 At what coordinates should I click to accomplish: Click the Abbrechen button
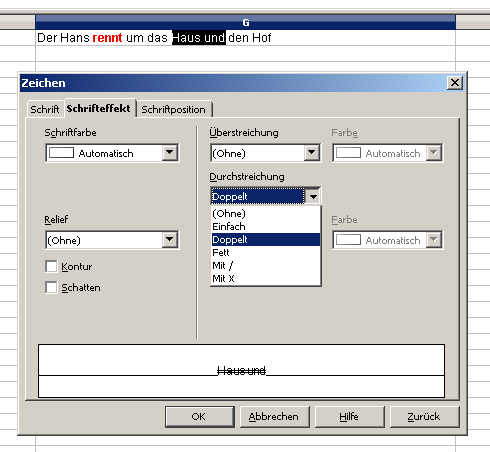274,417
